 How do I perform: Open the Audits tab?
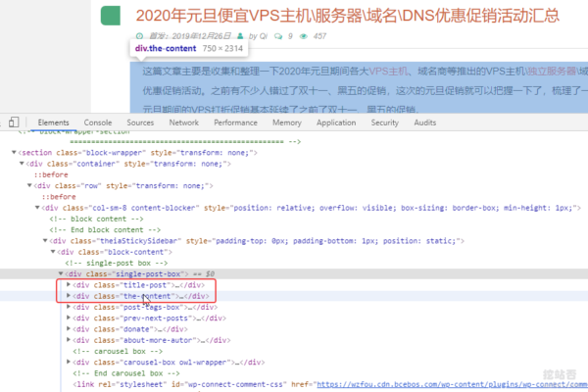pyautogui.click(x=425, y=122)
